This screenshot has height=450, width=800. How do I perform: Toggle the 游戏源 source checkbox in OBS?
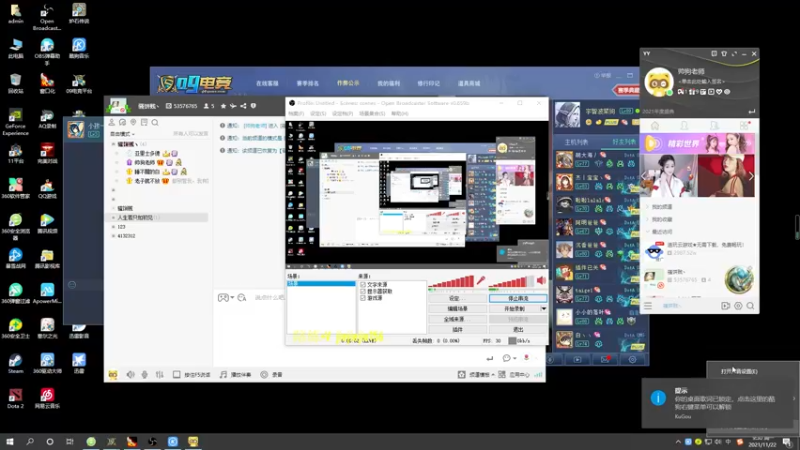point(363,297)
